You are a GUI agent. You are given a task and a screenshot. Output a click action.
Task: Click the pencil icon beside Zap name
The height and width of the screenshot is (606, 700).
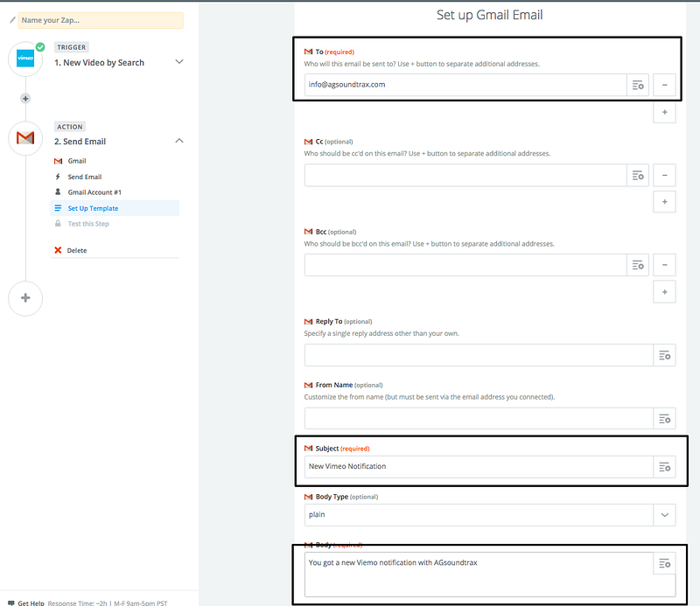[12, 20]
